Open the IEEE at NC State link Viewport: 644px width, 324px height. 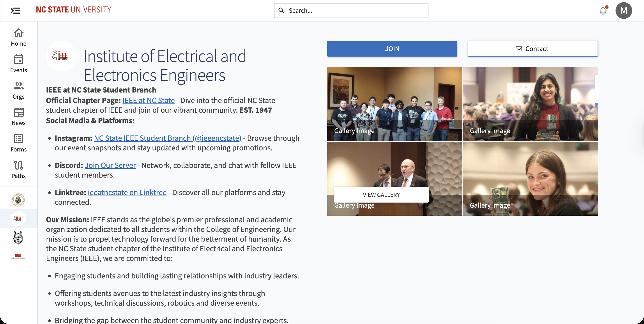148,100
